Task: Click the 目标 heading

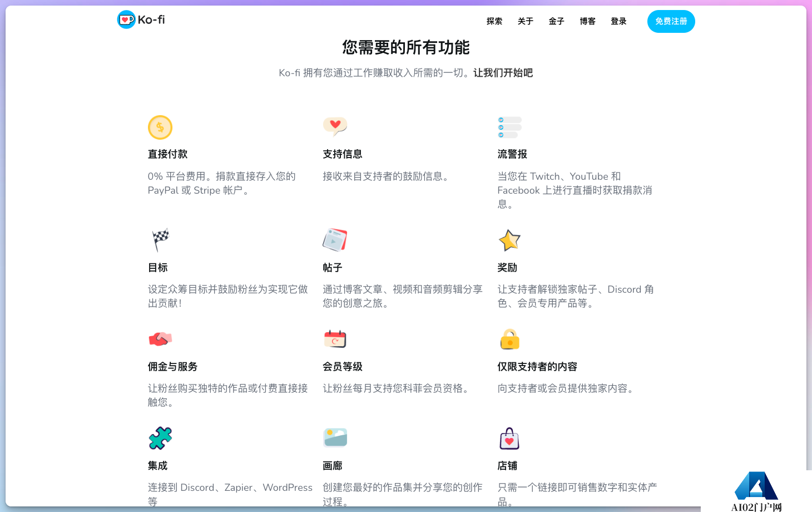Action: [x=158, y=268]
